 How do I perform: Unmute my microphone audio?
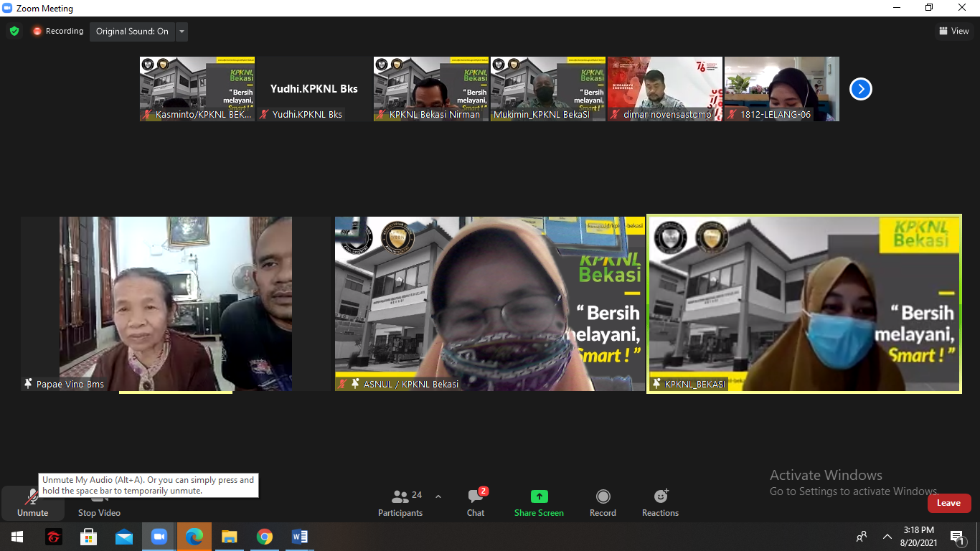(32, 502)
